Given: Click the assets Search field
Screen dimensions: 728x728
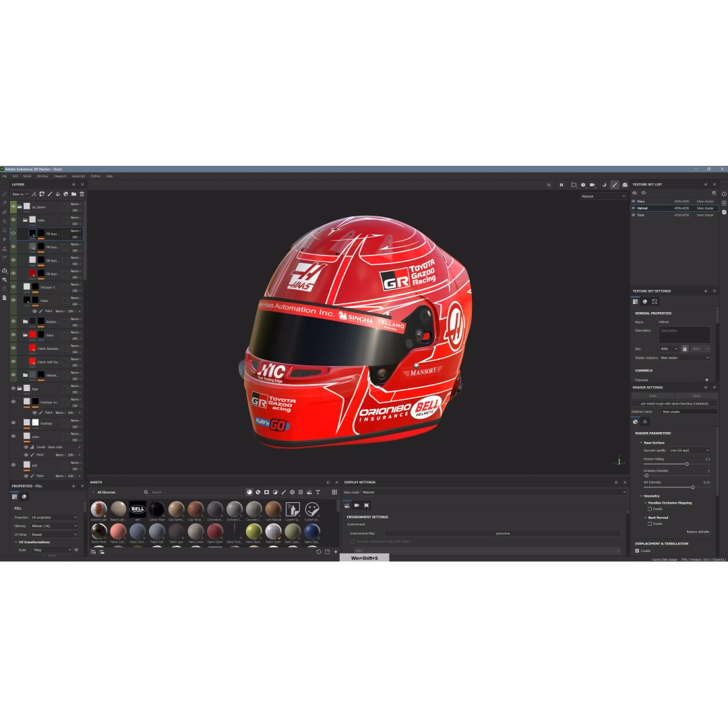Looking at the screenshot, I should tap(193, 492).
